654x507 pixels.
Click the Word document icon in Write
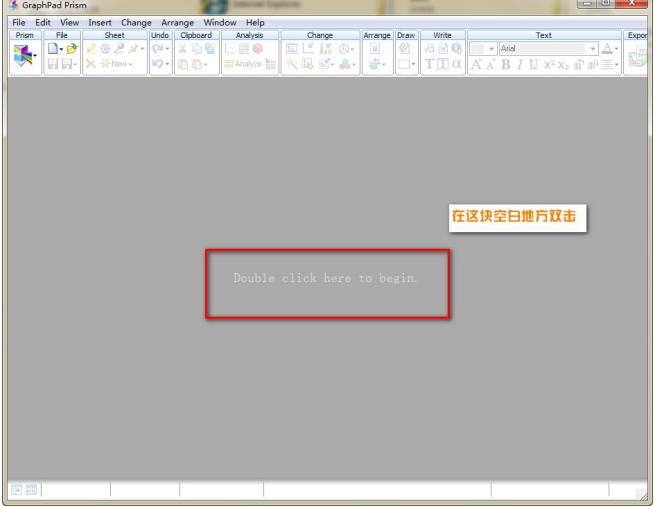[443, 49]
